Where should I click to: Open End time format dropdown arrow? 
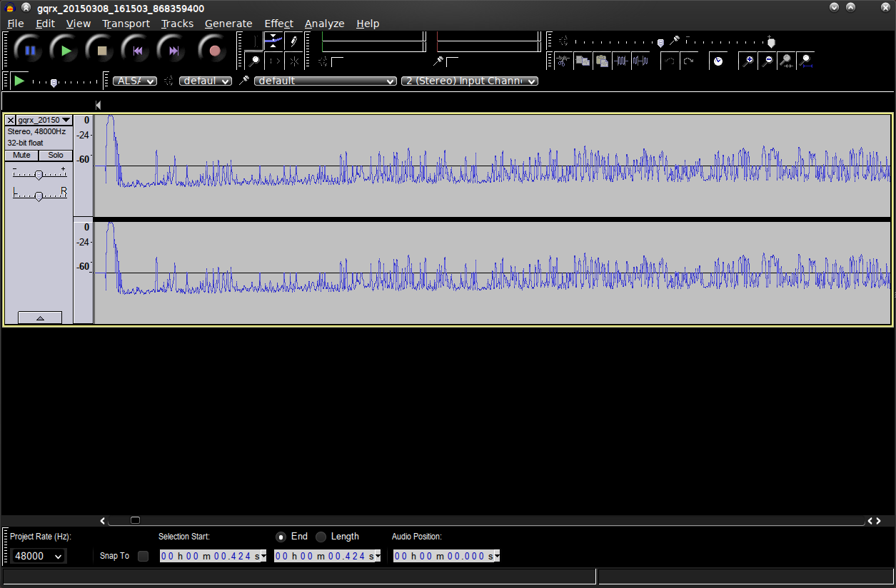(377, 556)
